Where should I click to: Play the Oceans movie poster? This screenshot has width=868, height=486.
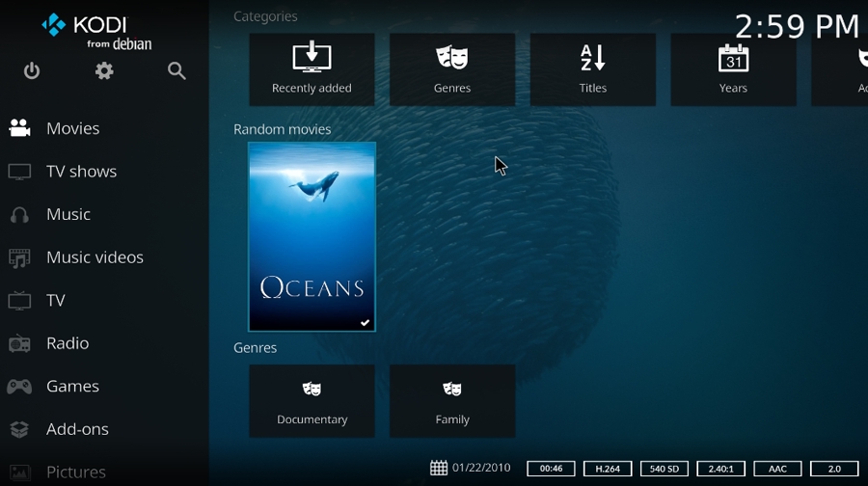pyautogui.click(x=312, y=236)
